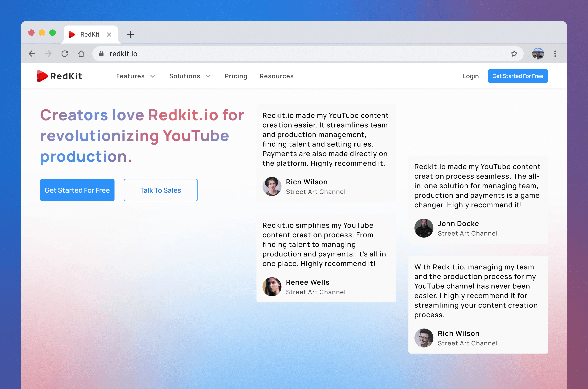588x389 pixels.
Task: Bookmark page with star icon
Action: point(514,54)
